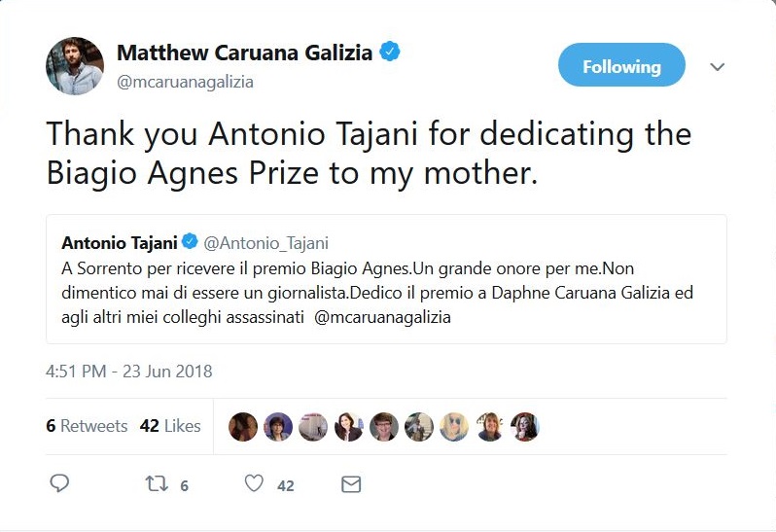
Task: Click the blue verified badge beside Matthew's name
Action: pyautogui.click(x=391, y=53)
